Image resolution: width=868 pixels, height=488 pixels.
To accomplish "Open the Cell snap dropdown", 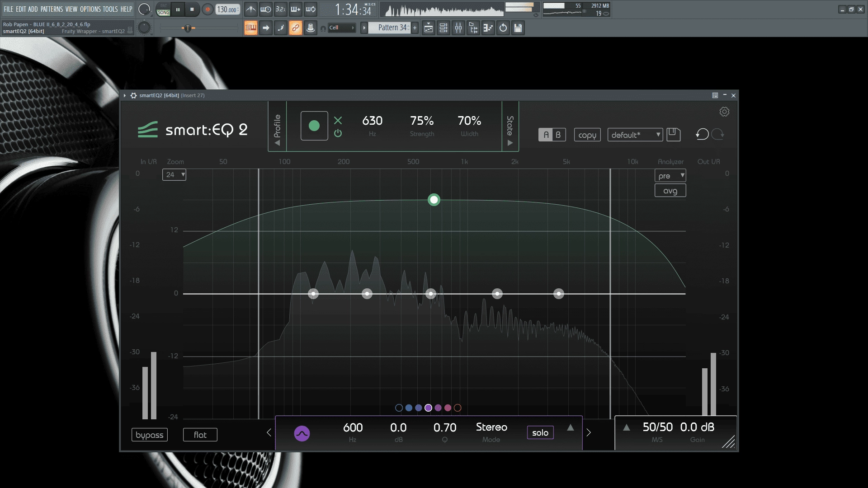I will pos(342,28).
